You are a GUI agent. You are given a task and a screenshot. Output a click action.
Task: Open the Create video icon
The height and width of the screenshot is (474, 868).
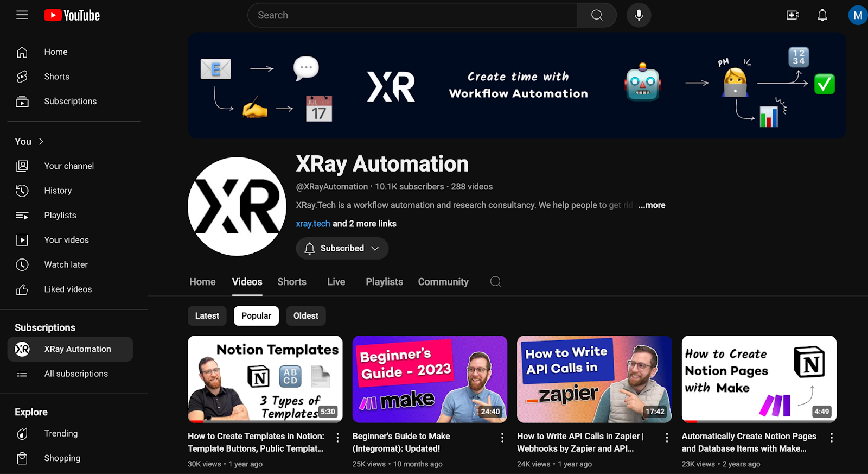tap(793, 15)
